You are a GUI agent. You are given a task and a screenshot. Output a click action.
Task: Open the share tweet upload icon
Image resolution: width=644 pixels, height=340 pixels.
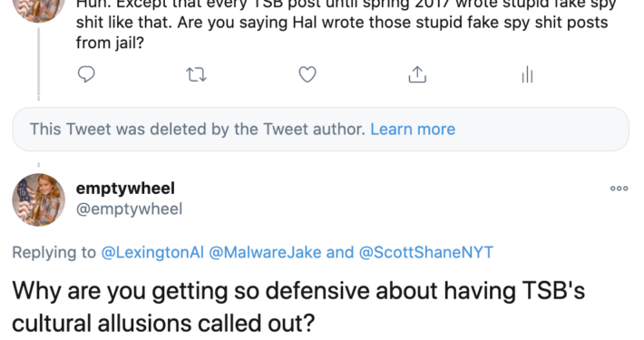coord(417,74)
